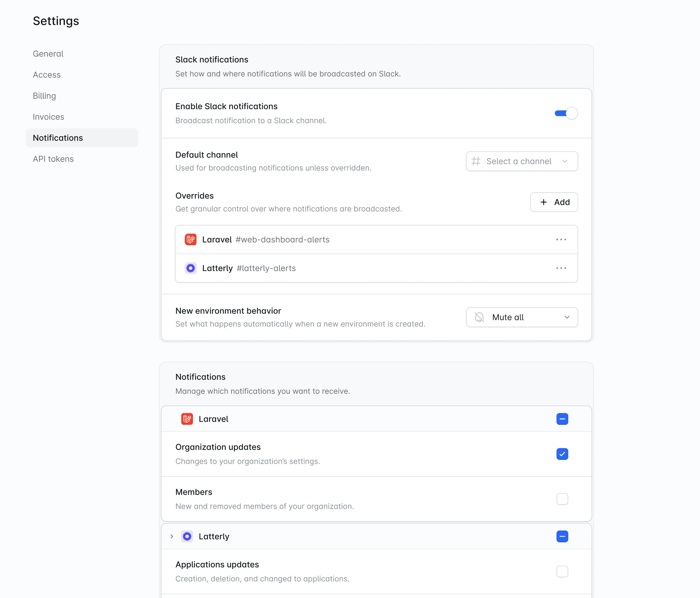Click the Slack notifications section title
Image resolution: width=700 pixels, height=598 pixels.
[212, 59]
